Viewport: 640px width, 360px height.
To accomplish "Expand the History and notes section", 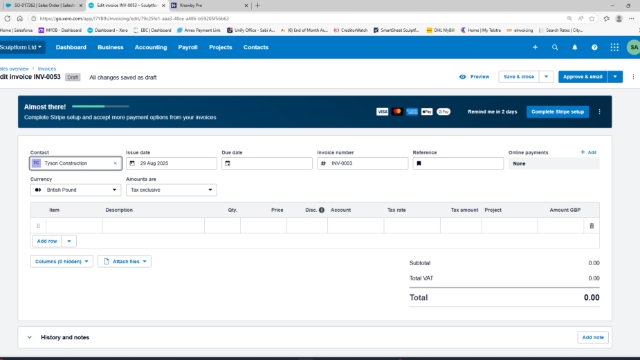I will coord(29,338).
